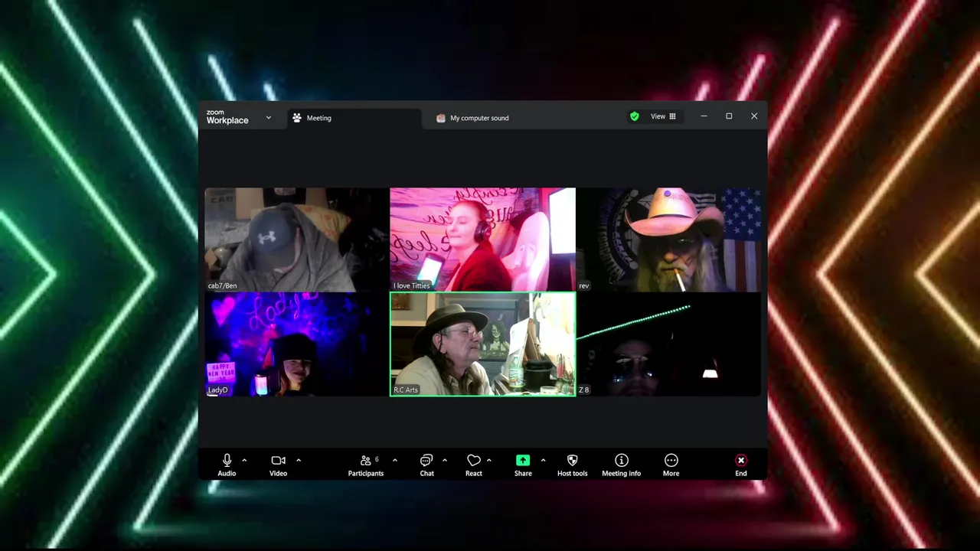
Task: Open the View layout menu
Action: [663, 116]
